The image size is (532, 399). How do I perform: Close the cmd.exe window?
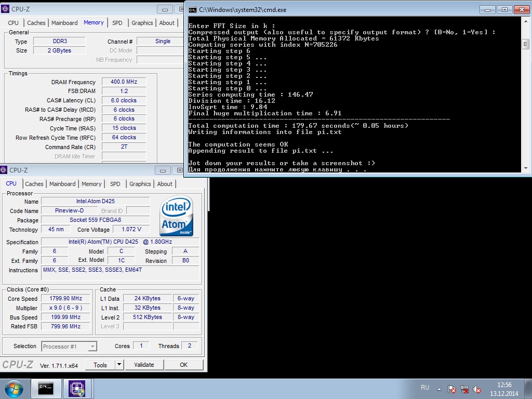[522, 10]
